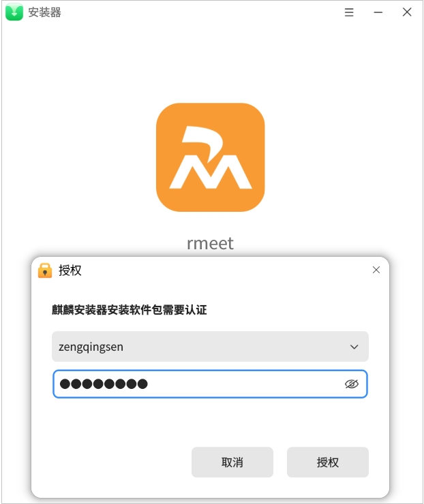Viewport: 424px width, 504px height.
Task: Click the orange rmeet application logo
Action: pyautogui.click(x=211, y=157)
